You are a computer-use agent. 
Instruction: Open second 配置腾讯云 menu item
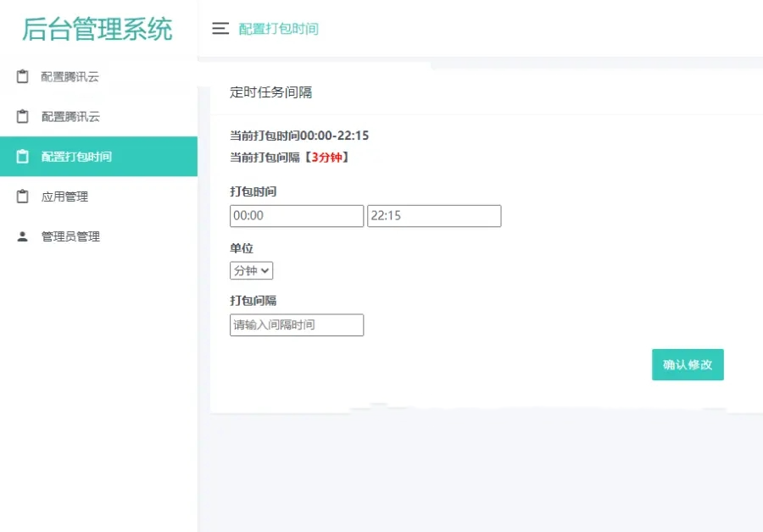pos(99,116)
